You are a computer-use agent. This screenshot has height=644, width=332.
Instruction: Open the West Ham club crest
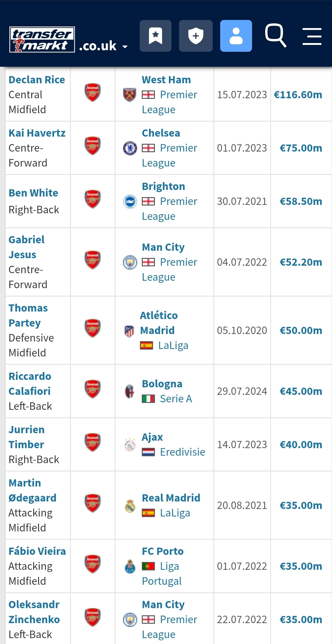130,95
